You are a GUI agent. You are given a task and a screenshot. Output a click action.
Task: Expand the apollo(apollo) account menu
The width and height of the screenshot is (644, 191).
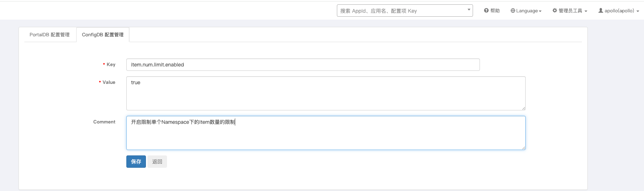[619, 11]
